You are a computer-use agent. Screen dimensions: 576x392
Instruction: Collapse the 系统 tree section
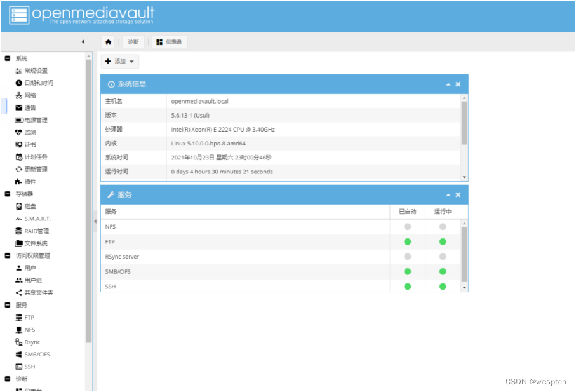8,58
